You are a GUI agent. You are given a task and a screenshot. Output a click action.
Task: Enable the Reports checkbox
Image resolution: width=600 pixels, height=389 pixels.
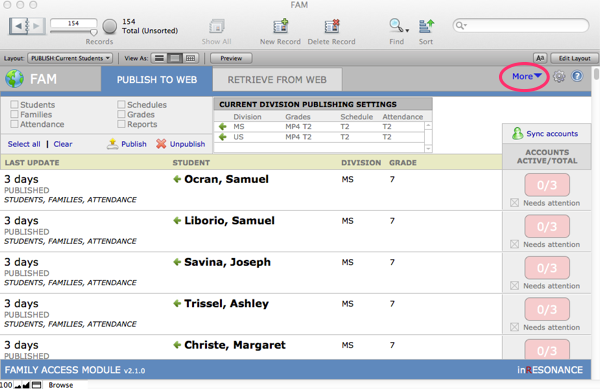[121, 124]
